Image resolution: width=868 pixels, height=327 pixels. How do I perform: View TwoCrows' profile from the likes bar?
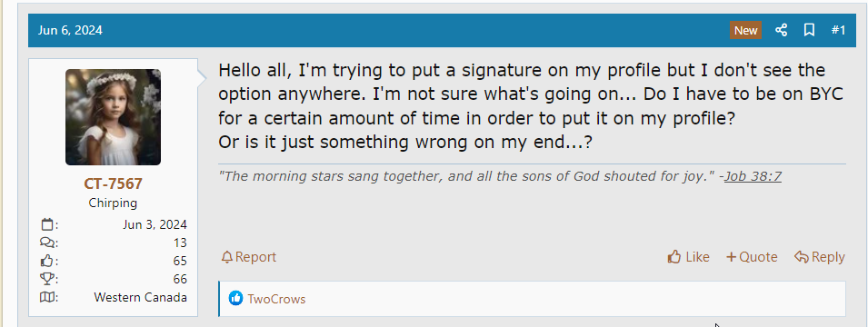pos(276,300)
